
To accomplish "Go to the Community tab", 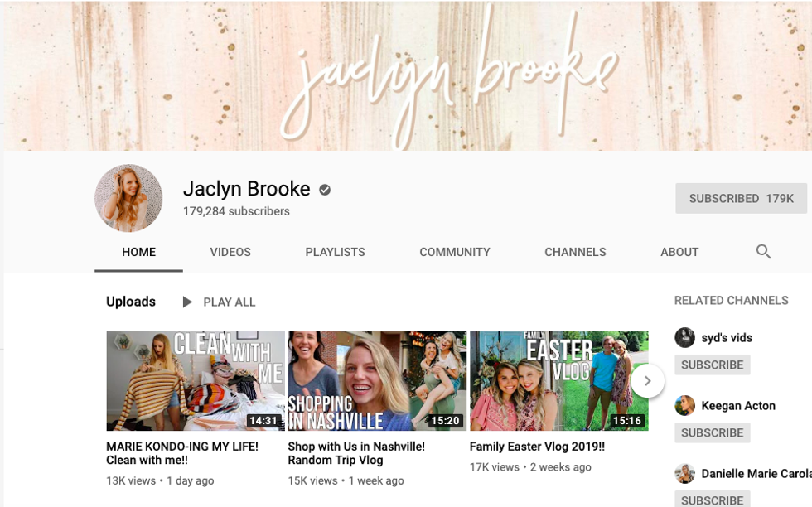I will [454, 252].
